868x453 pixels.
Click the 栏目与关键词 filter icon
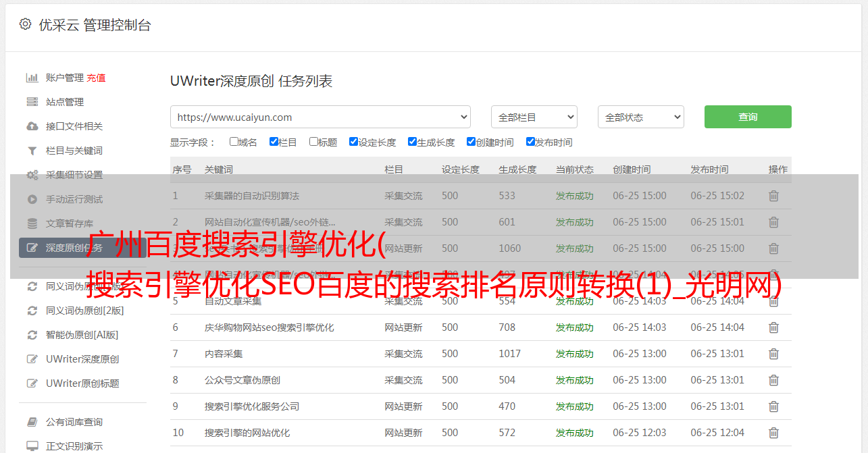[32, 151]
